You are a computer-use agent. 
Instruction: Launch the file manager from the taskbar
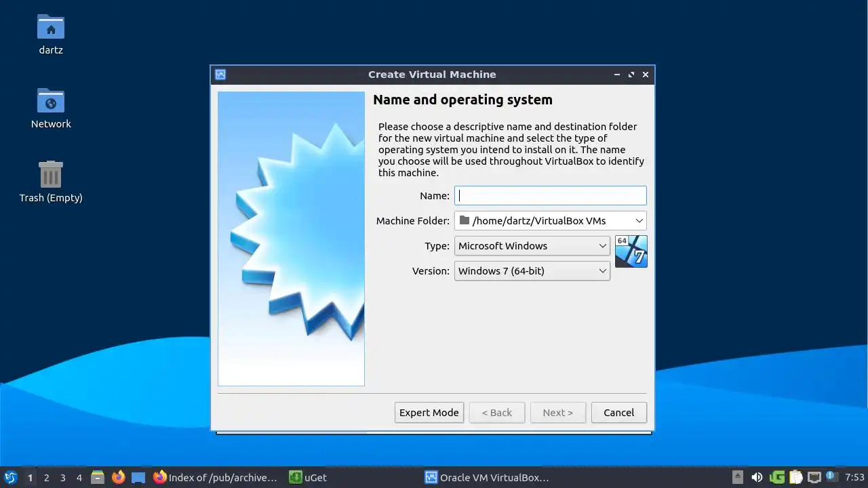coord(98,477)
